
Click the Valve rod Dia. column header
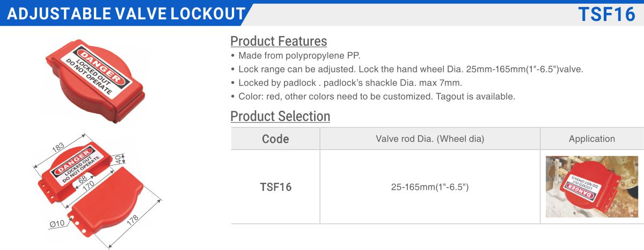coord(430,139)
